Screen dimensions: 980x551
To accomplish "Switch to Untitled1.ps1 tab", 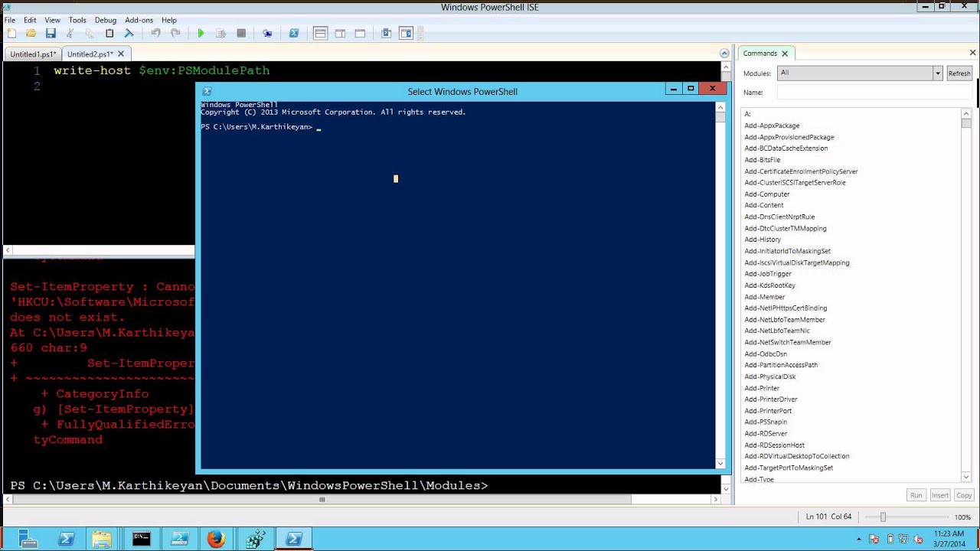I will click(x=33, y=54).
